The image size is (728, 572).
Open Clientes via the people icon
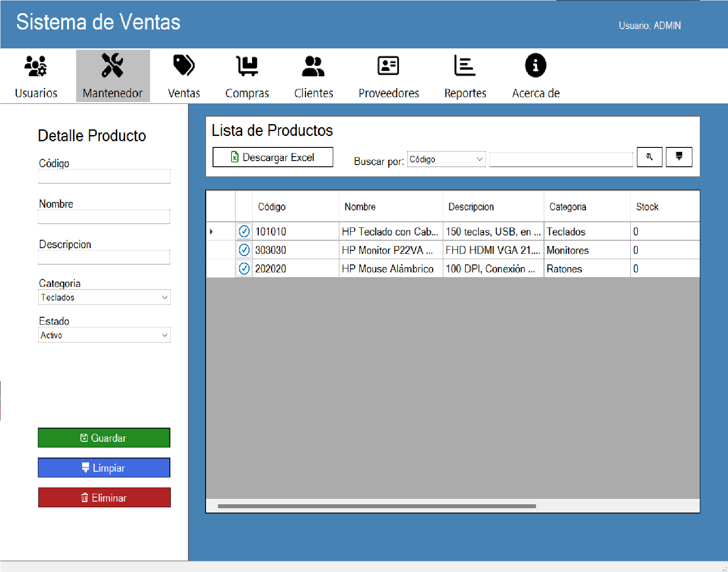point(313,66)
